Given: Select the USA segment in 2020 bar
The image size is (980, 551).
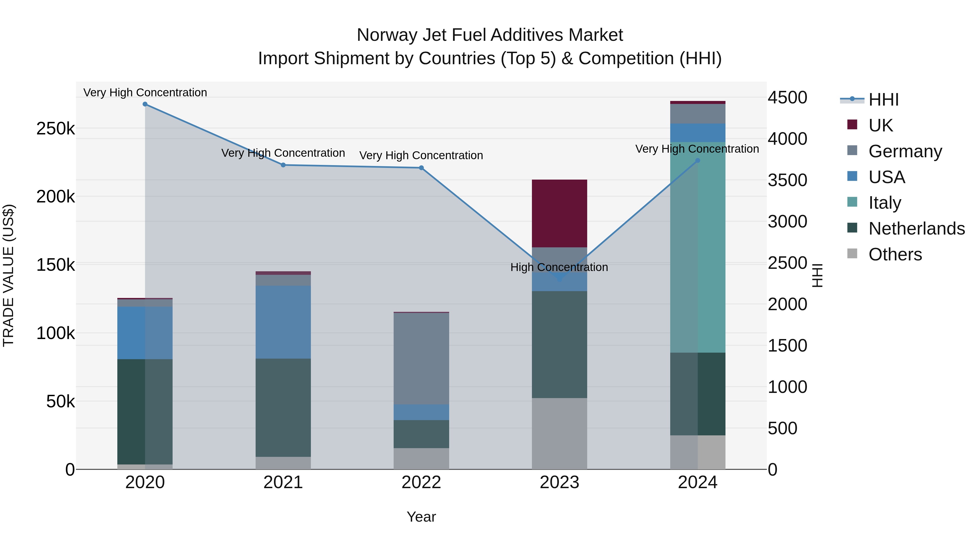Looking at the screenshot, I should (145, 333).
